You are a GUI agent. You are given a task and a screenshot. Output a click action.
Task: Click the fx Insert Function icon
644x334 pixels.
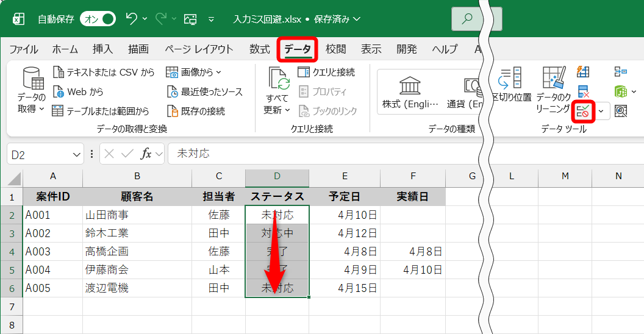(146, 154)
